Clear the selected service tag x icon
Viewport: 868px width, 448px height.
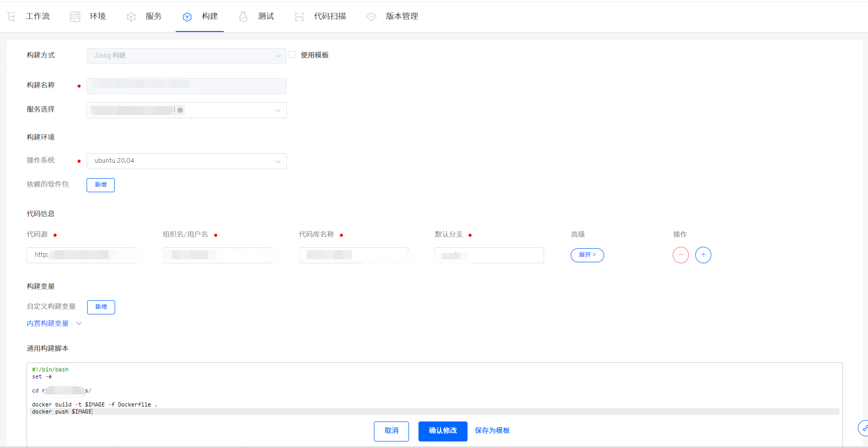[x=180, y=110]
